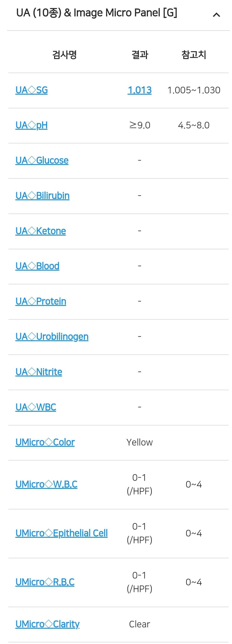Screen dimensions: 232x644
Task: View the UA◇Urobilinogen test link
Action: (x=52, y=337)
